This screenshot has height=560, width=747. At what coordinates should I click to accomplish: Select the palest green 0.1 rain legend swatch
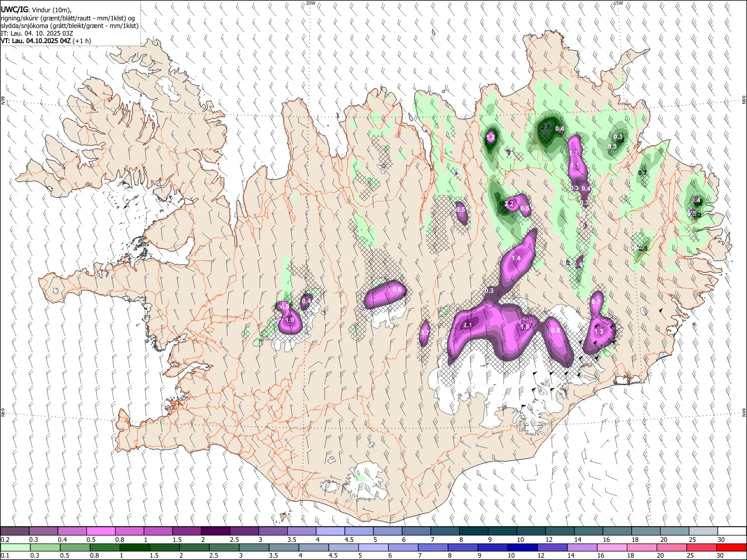pyautogui.click(x=15, y=547)
